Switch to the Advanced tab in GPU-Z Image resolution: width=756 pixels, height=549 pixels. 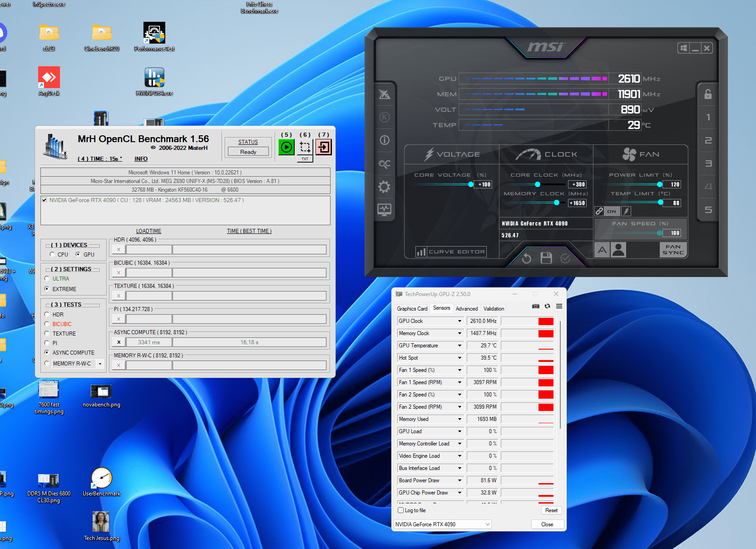tap(467, 309)
